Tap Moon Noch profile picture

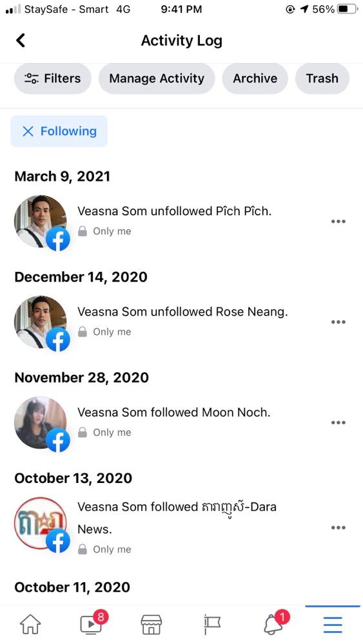(x=40, y=422)
